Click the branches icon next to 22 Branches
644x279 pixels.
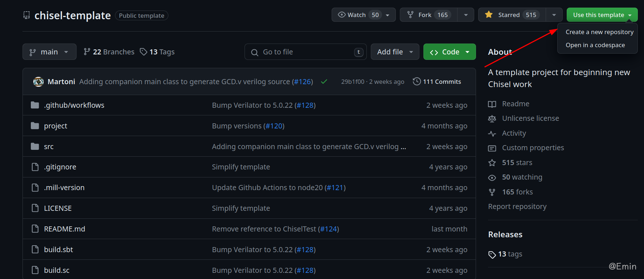pos(87,52)
